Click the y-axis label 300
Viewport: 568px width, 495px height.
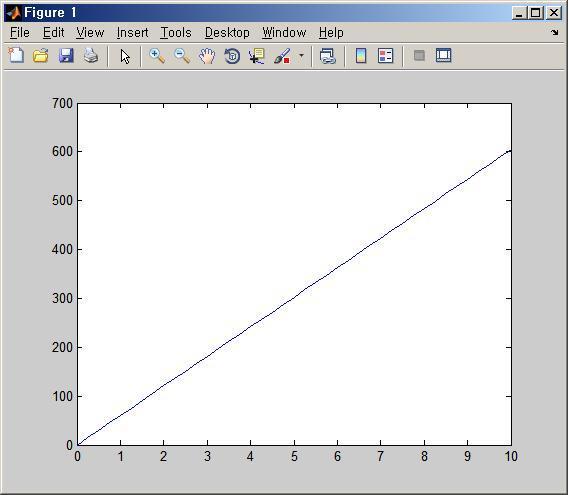tap(62, 299)
